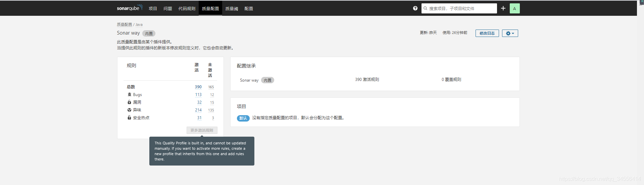
Task: Click the 内置 badge beside the title
Action: (x=149, y=34)
